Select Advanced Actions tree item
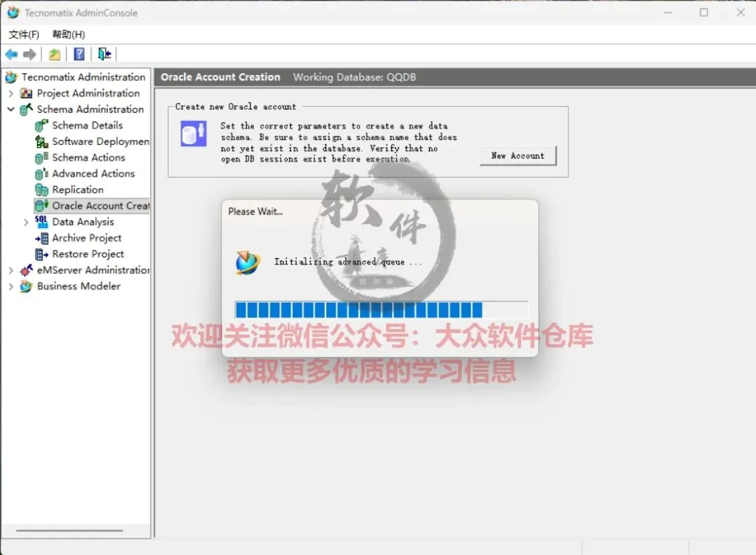756x555 pixels. tap(93, 174)
